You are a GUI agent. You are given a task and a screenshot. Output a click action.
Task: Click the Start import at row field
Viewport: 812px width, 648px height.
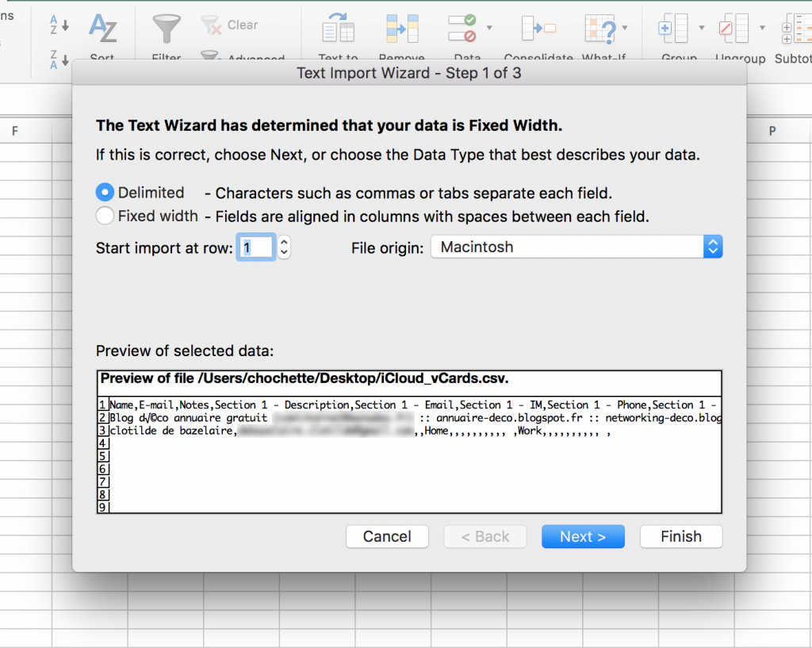click(x=255, y=247)
